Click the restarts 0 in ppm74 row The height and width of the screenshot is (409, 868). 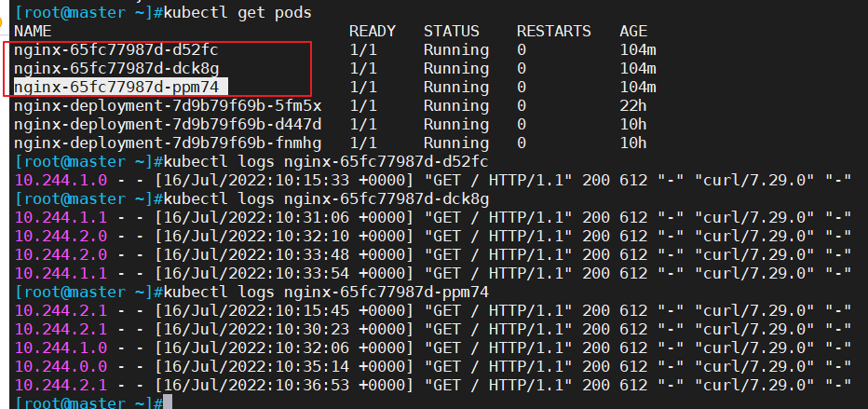pyautogui.click(x=522, y=88)
